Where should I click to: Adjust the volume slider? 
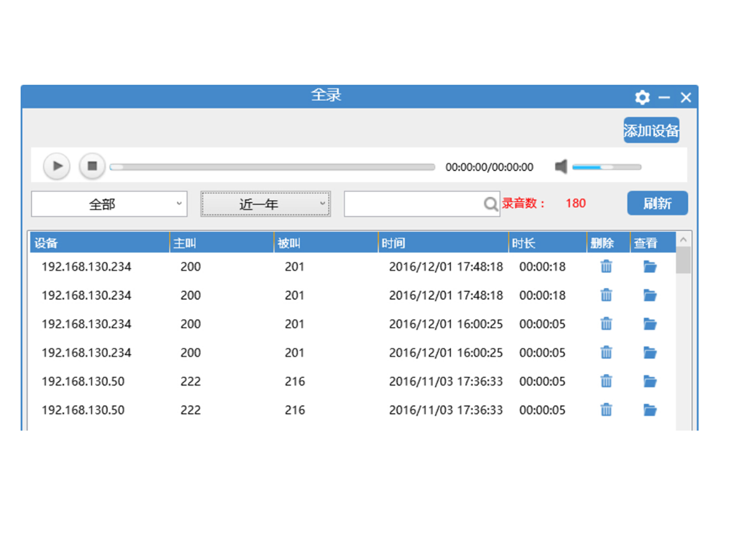(x=607, y=167)
